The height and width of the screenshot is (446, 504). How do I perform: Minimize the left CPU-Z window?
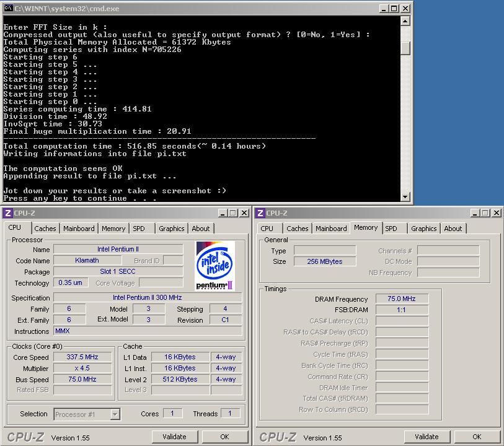tap(223, 213)
